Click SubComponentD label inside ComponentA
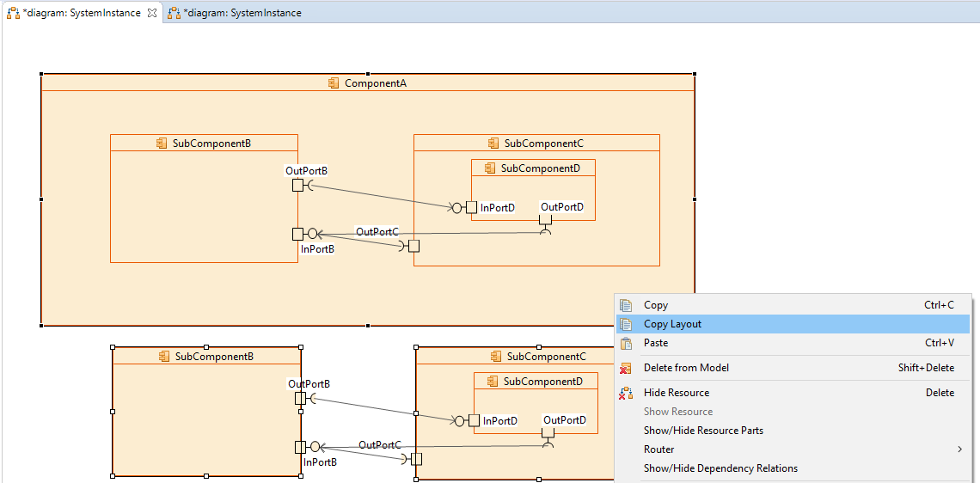980x483 pixels. [x=540, y=168]
